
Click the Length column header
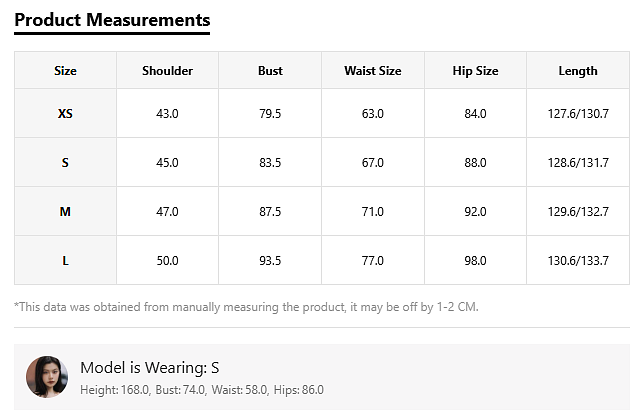578,71
